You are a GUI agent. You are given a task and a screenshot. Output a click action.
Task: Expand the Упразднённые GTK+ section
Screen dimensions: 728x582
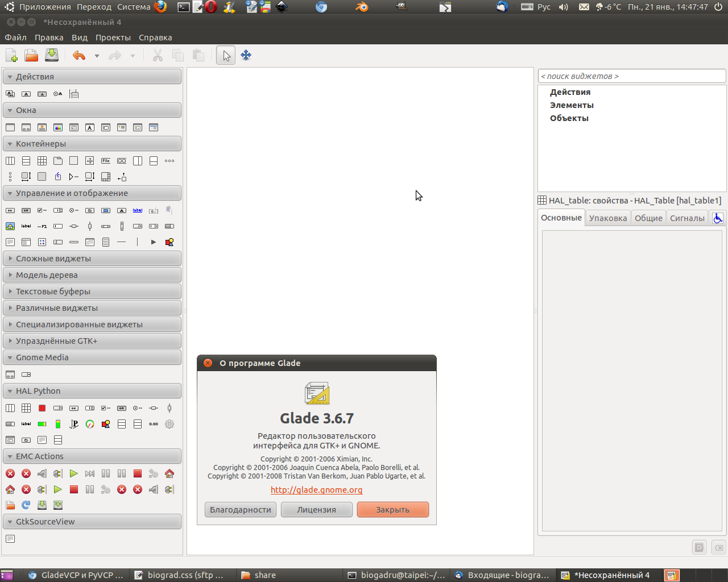pyautogui.click(x=92, y=341)
